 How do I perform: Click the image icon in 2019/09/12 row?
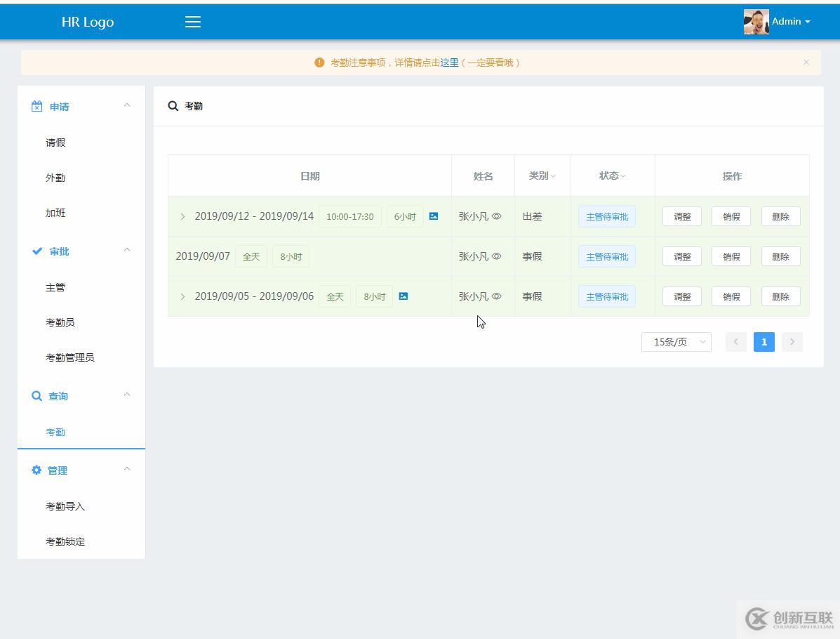434,216
